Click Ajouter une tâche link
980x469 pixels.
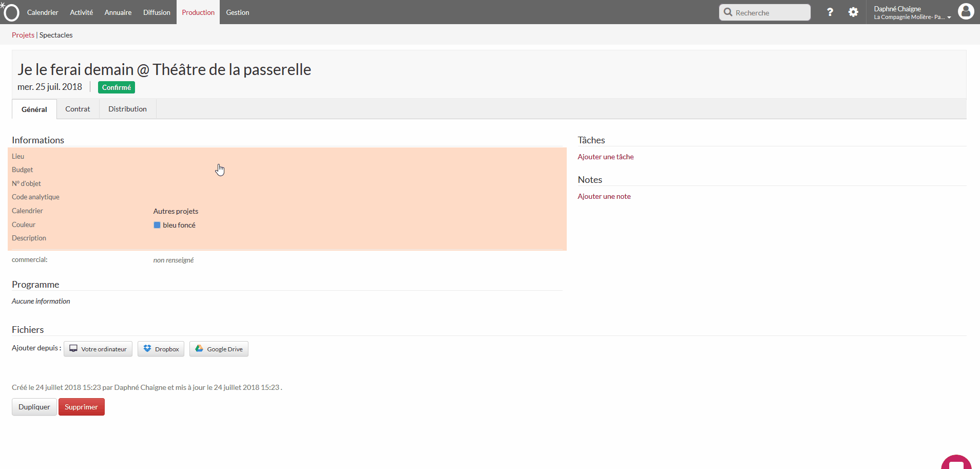coord(605,157)
